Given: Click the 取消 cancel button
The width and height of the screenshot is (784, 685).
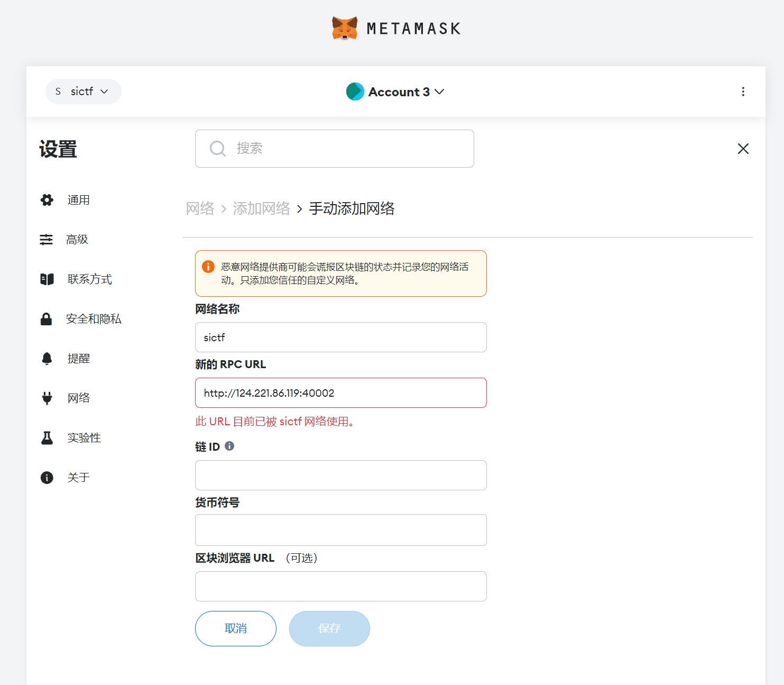Looking at the screenshot, I should 236,628.
